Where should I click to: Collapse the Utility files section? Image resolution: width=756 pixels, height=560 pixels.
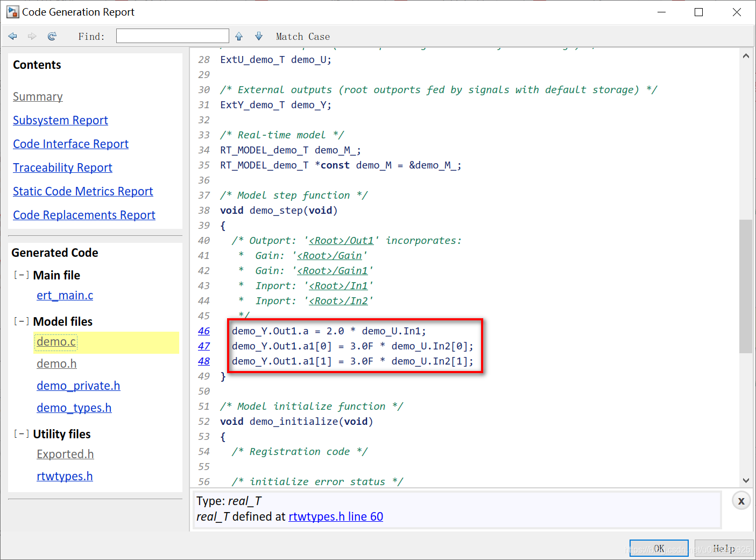[x=22, y=434]
